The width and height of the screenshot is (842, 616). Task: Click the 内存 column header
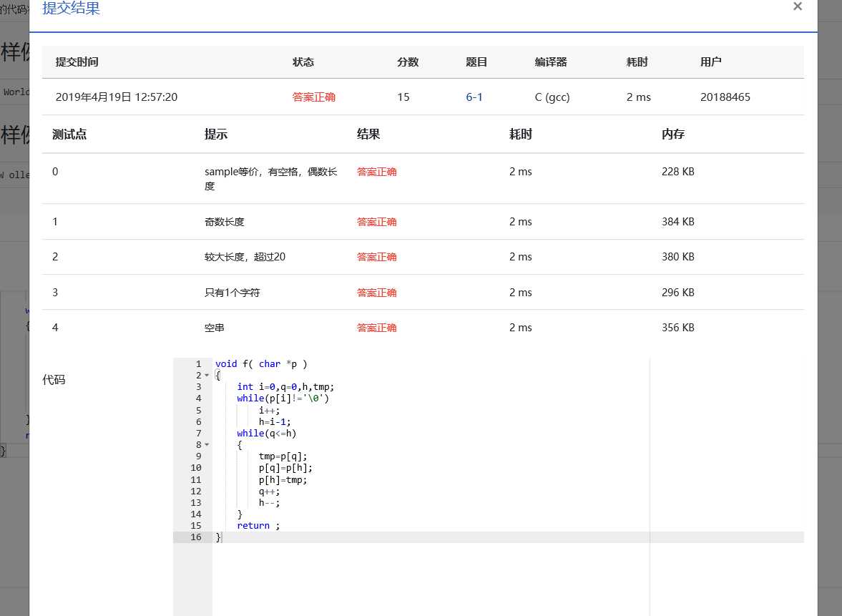pyautogui.click(x=673, y=135)
